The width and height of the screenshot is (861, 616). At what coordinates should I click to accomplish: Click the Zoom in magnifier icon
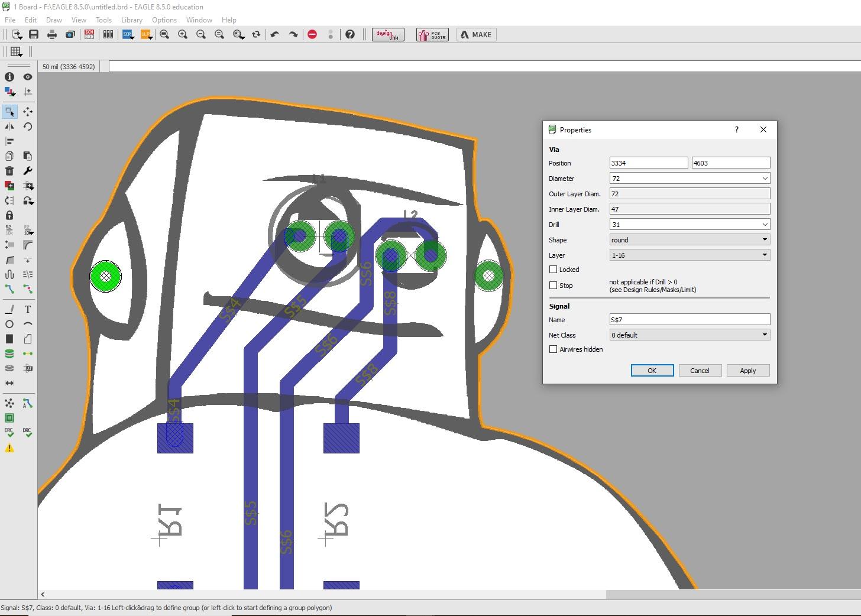[183, 34]
